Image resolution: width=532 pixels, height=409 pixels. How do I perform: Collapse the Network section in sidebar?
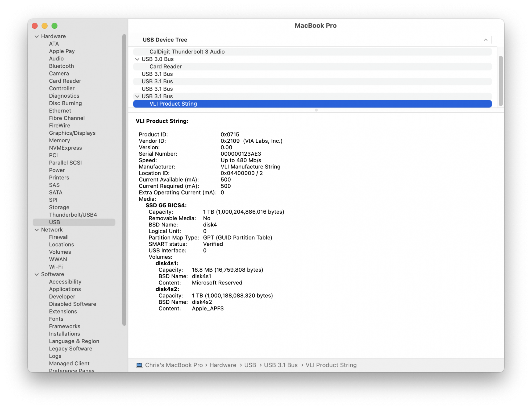[37, 230]
